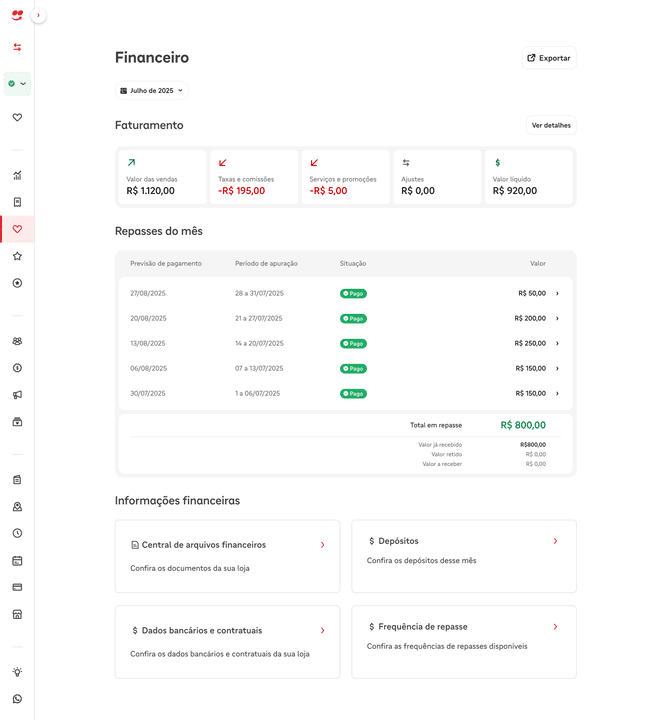Viewport: 657px width, 720px height.
Task: Open the customers group icon in sidebar
Action: pyautogui.click(x=17, y=341)
